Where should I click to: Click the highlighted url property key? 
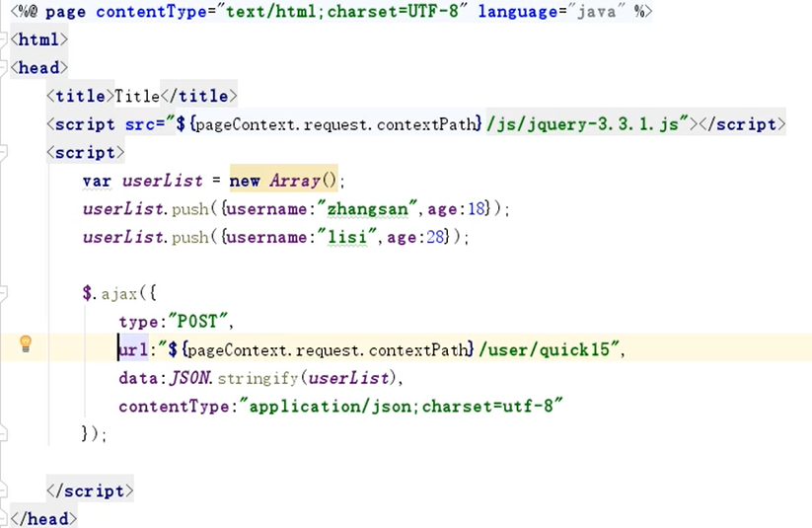[x=133, y=349]
